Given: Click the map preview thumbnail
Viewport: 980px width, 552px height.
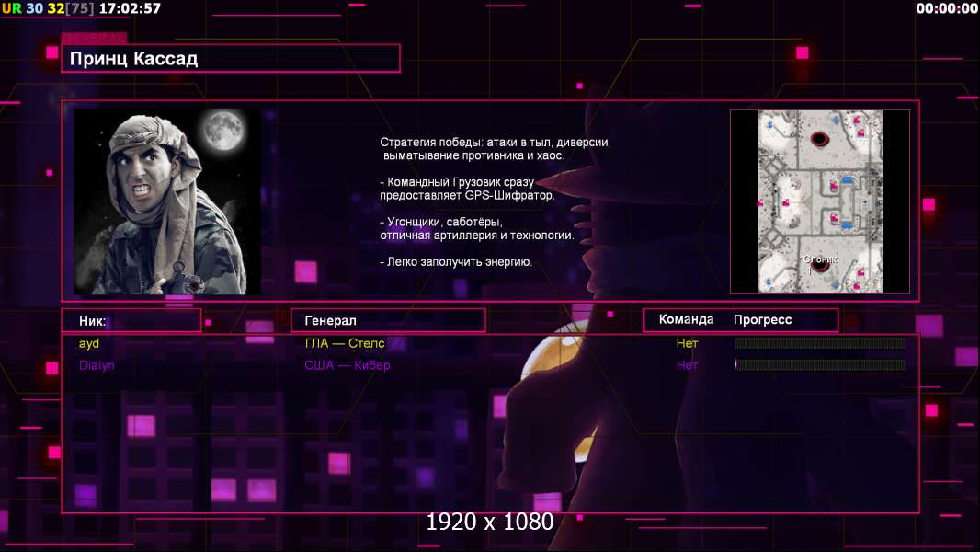Looking at the screenshot, I should pyautogui.click(x=820, y=201).
